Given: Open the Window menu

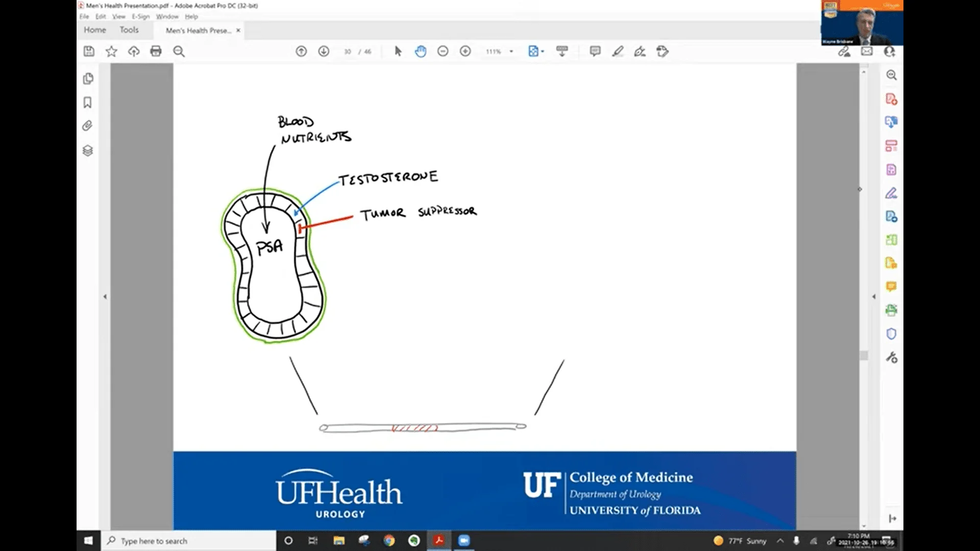Looking at the screenshot, I should coord(167,16).
